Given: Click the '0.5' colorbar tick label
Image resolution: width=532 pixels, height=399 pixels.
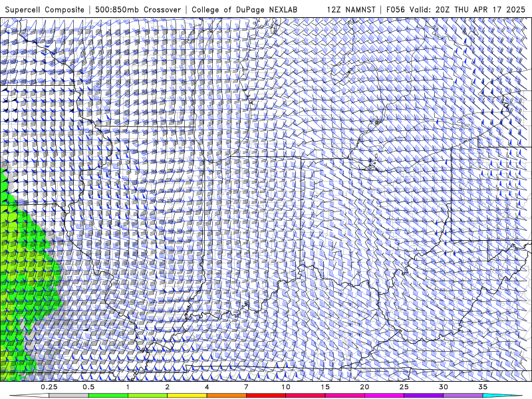Looking at the screenshot, I should tap(88, 387).
